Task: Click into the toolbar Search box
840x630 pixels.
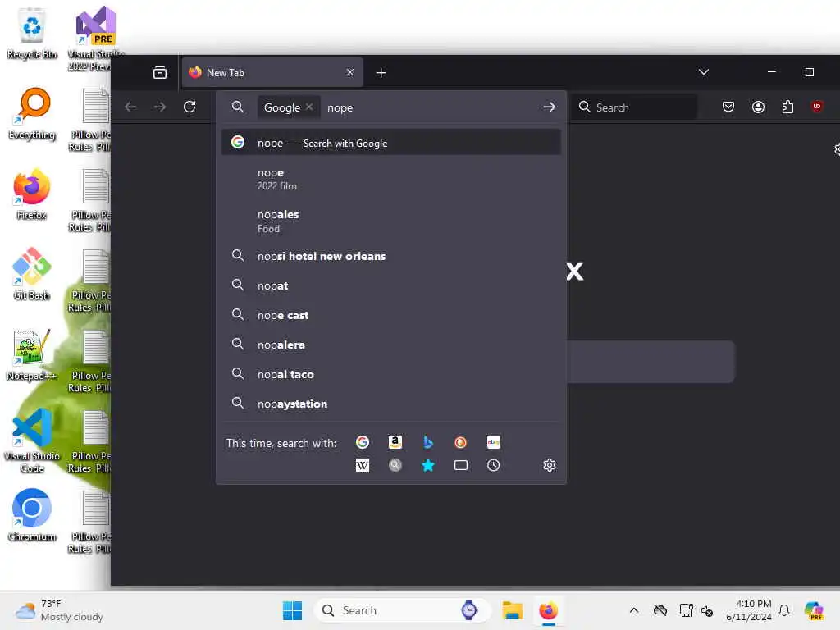Action: point(634,107)
